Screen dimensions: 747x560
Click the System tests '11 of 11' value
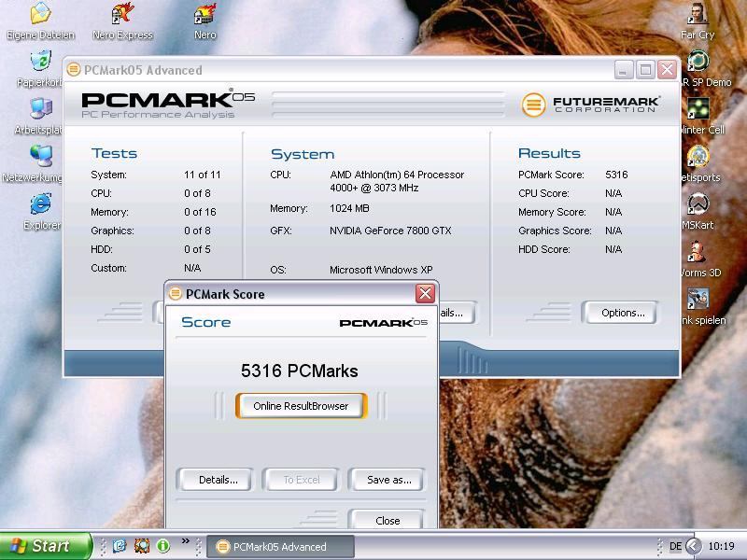tap(202, 175)
